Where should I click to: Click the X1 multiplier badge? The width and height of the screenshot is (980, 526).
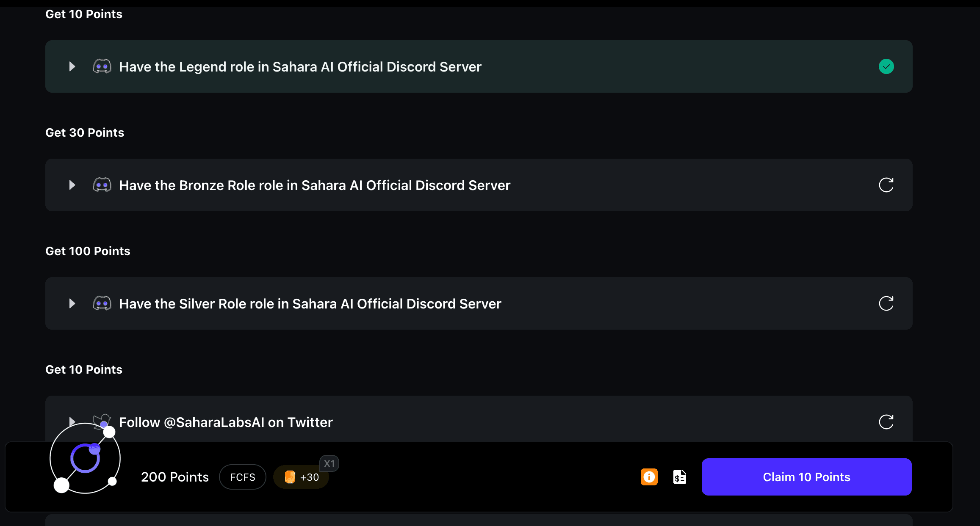tap(329, 463)
